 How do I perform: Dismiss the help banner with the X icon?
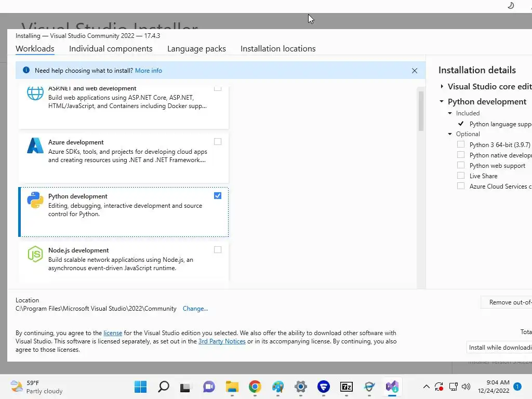(414, 71)
